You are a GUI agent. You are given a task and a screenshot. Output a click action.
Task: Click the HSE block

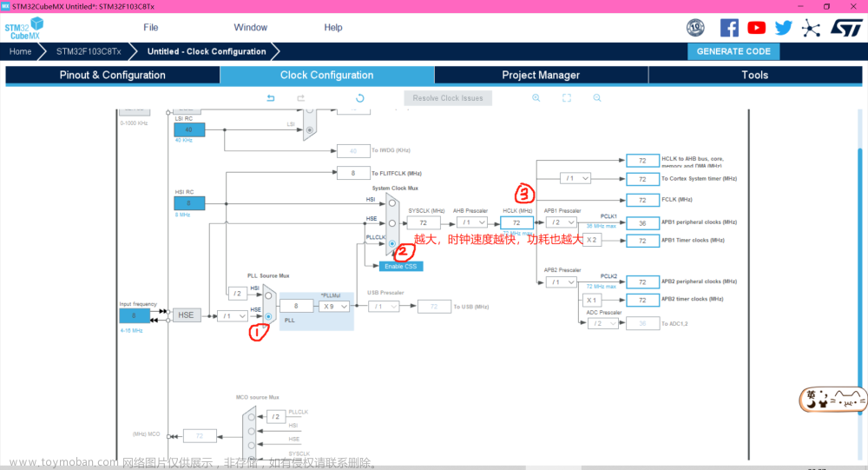point(186,315)
